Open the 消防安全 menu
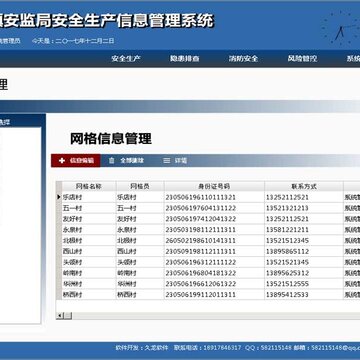Screen dimensions: 360x360 coord(243,59)
